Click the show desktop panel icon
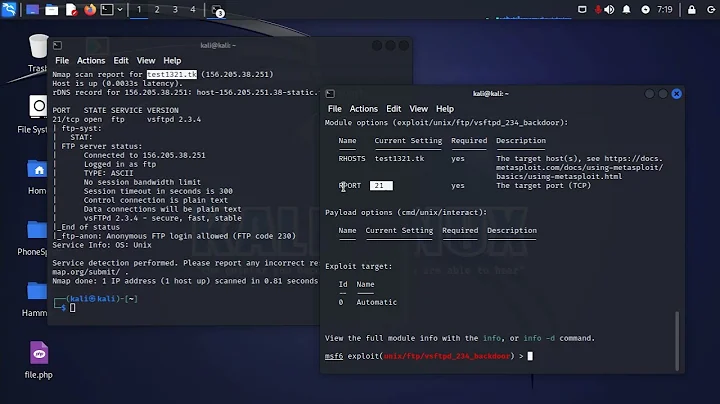Image resolution: width=720 pixels, height=404 pixels. [32, 9]
